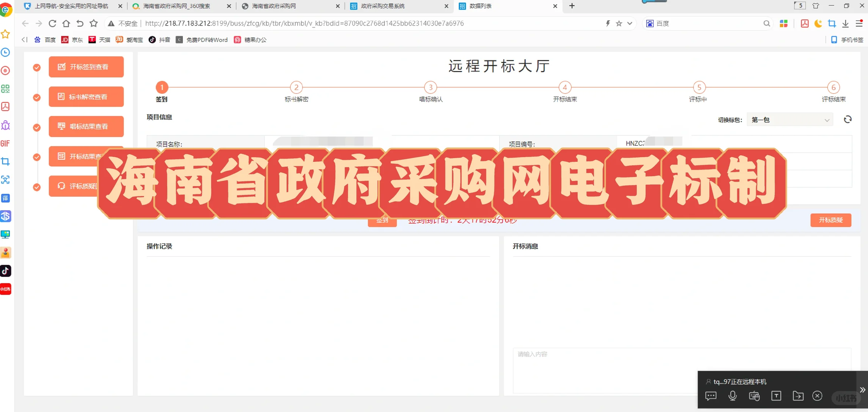Click the 开标签到查看 button
868x412 pixels.
(x=86, y=67)
